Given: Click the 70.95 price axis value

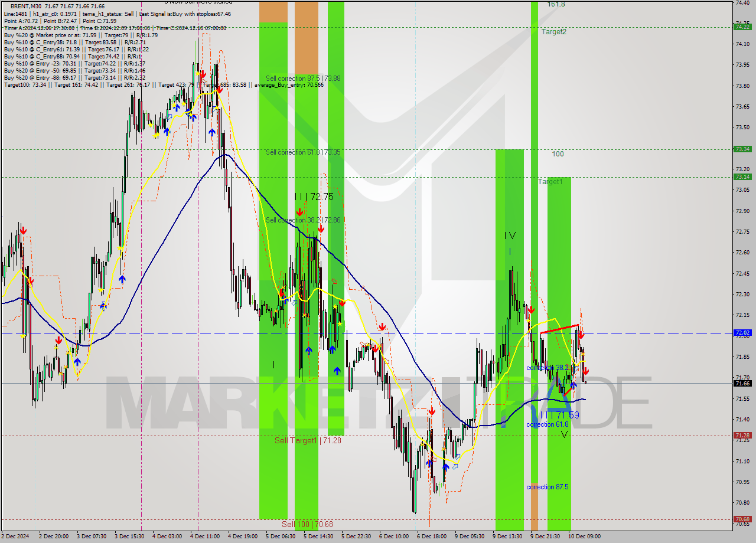Looking at the screenshot, I should pos(742,482).
